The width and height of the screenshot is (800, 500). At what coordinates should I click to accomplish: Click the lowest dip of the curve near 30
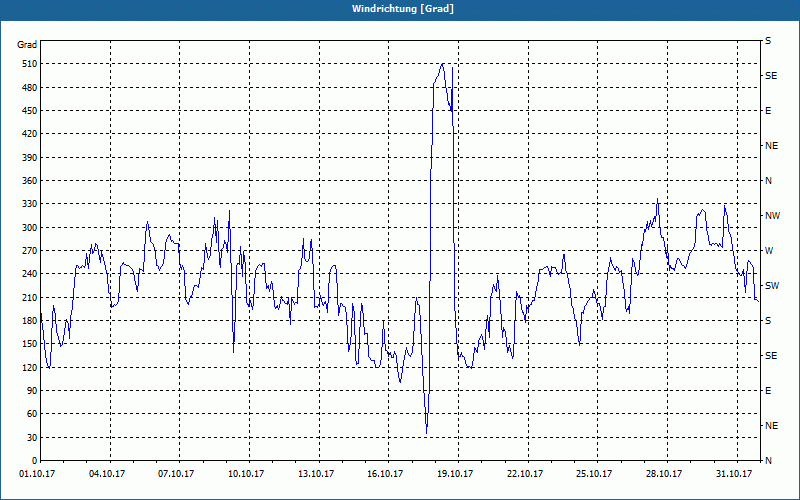[x=427, y=433]
